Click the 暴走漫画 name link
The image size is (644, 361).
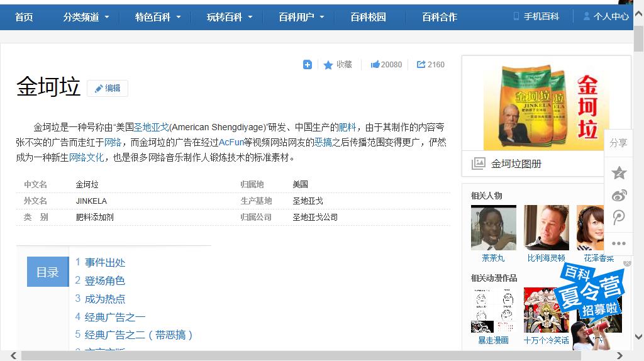pos(493,340)
